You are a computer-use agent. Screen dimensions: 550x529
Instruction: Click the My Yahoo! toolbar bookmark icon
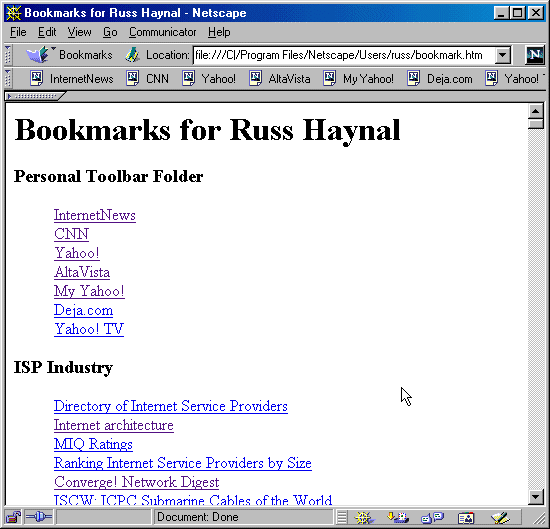(329, 78)
